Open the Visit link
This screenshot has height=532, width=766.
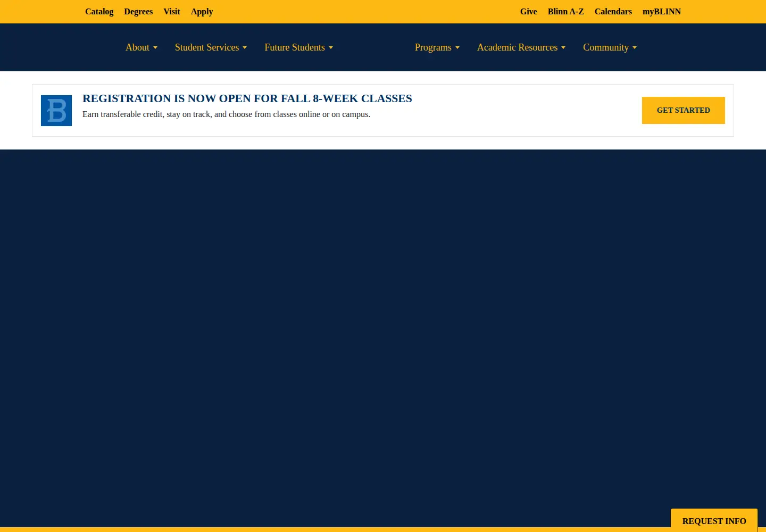coord(172,12)
